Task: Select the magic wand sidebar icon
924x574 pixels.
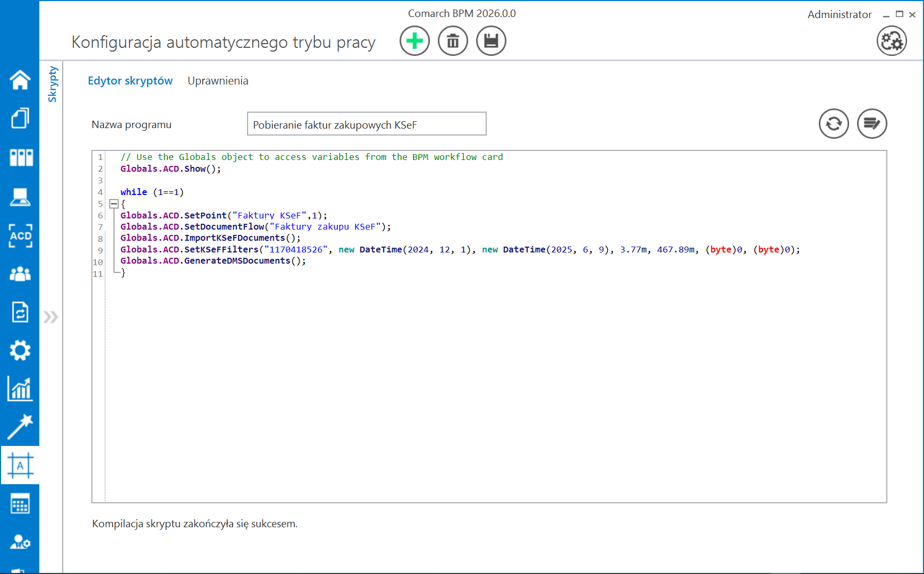Action: (x=20, y=427)
